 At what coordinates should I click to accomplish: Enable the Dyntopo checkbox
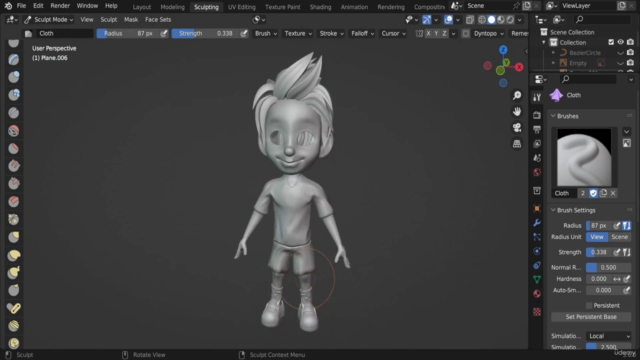coord(466,33)
